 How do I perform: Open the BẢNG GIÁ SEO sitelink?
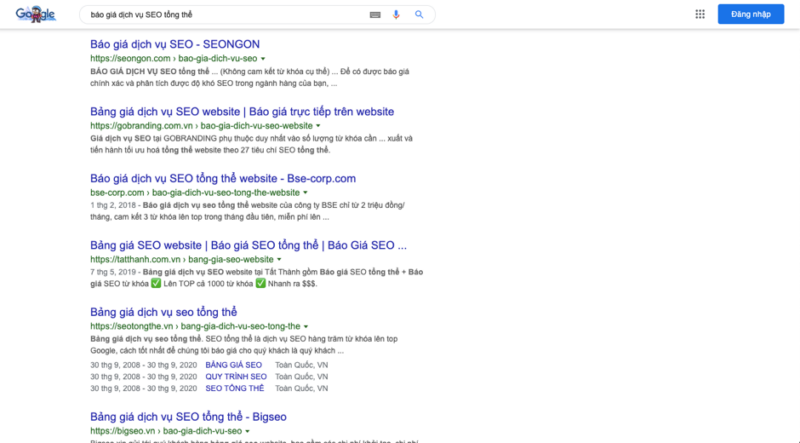click(234, 365)
